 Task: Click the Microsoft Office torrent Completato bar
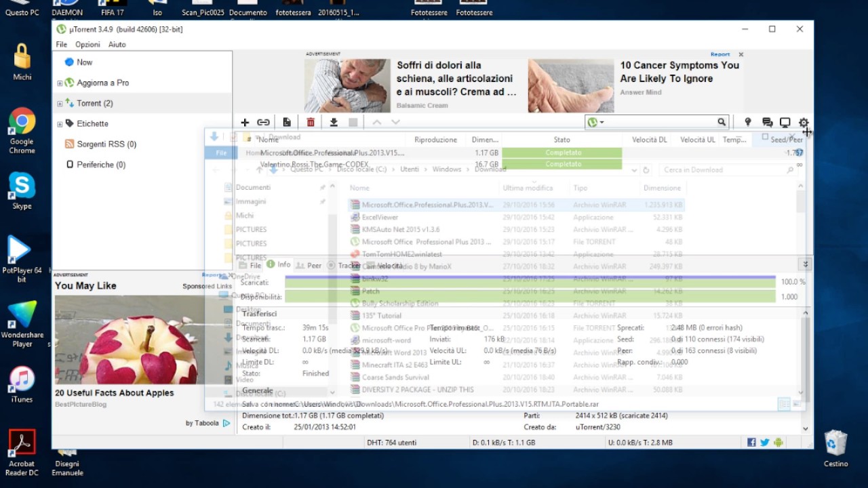tap(562, 153)
